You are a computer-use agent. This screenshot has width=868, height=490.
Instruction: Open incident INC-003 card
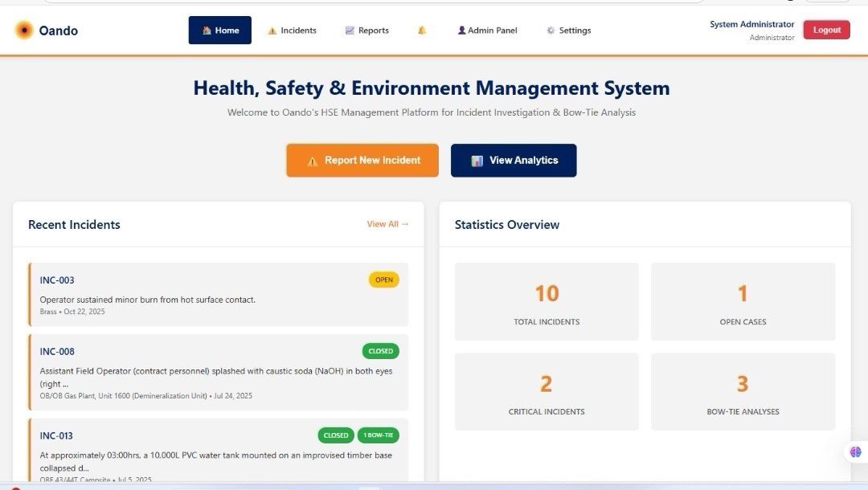coord(219,294)
